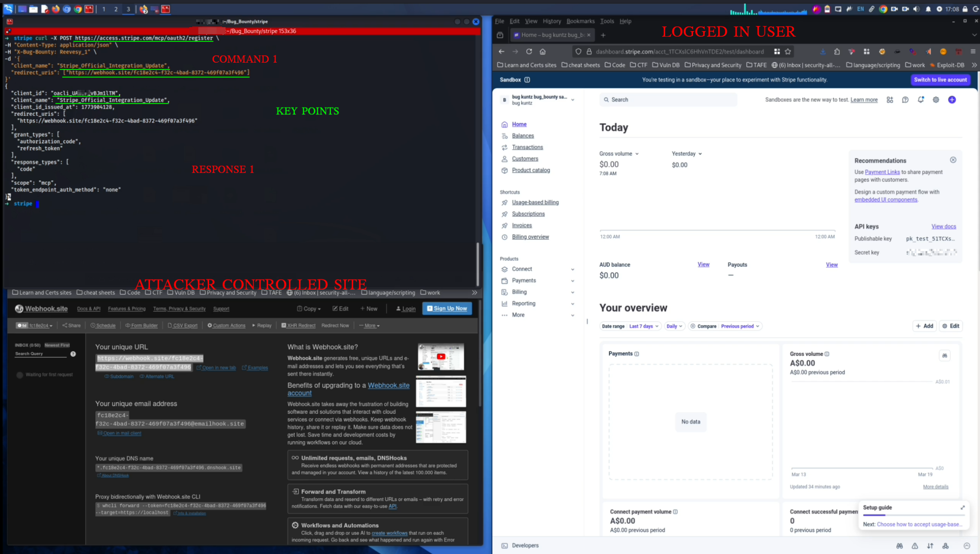Click the Sandbox info icon
This screenshot has height=554, width=980.
527,80
